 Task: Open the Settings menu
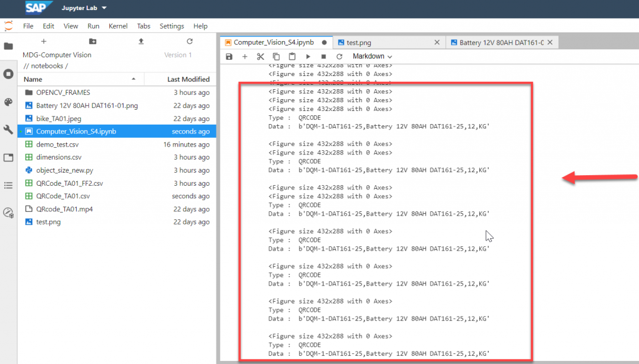tap(172, 26)
